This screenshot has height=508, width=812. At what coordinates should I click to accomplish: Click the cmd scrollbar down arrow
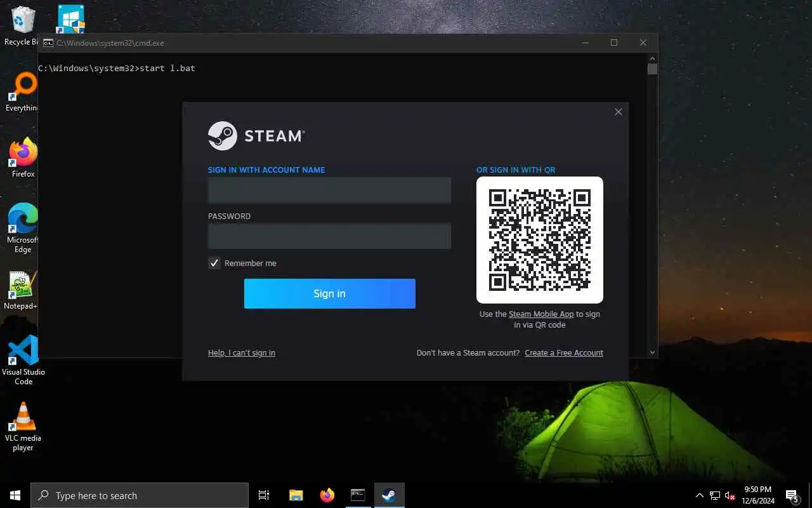pyautogui.click(x=652, y=352)
